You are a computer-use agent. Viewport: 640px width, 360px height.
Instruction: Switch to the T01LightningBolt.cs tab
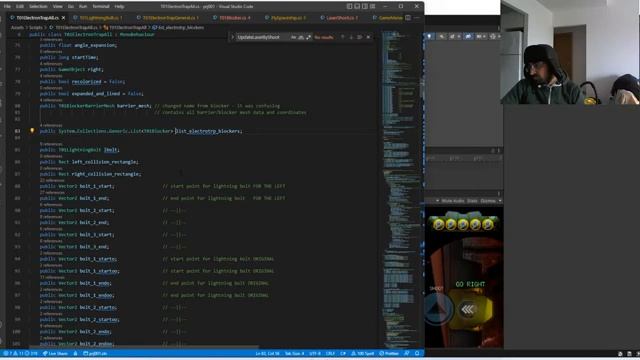coord(99,18)
